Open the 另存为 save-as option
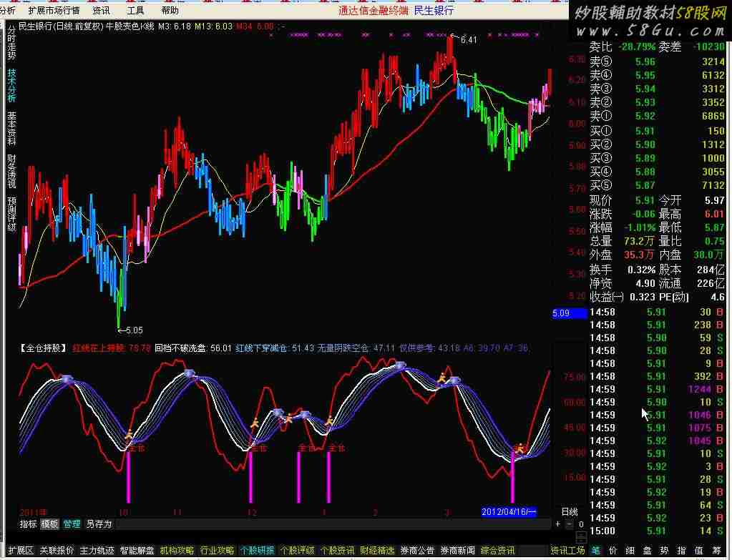This screenshot has width=732, height=560. click(x=99, y=524)
